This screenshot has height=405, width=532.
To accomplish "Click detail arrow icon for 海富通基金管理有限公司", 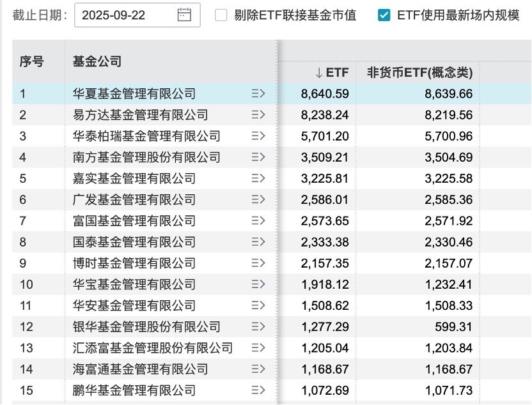I will 258,369.
